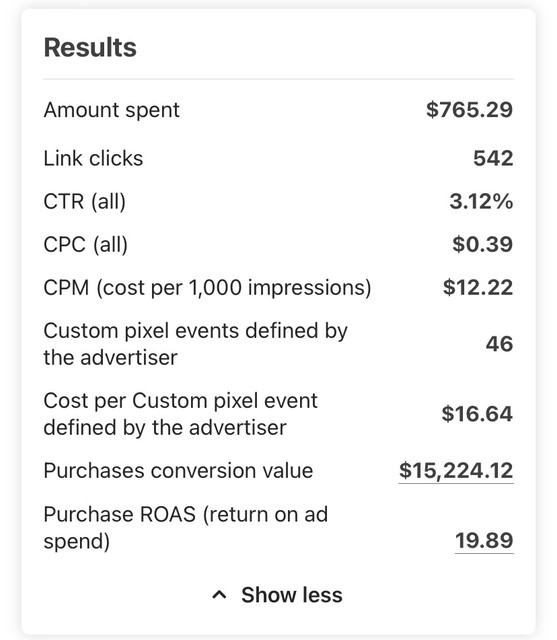Viewport: 557px width, 640px height.
Task: Click the Show less label
Action: coord(292,595)
